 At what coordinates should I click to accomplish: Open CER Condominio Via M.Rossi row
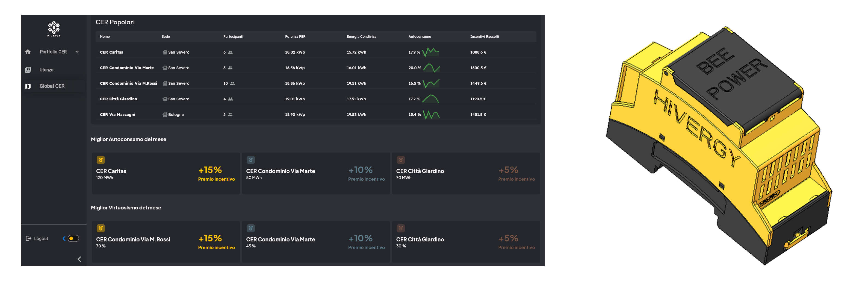(x=128, y=83)
